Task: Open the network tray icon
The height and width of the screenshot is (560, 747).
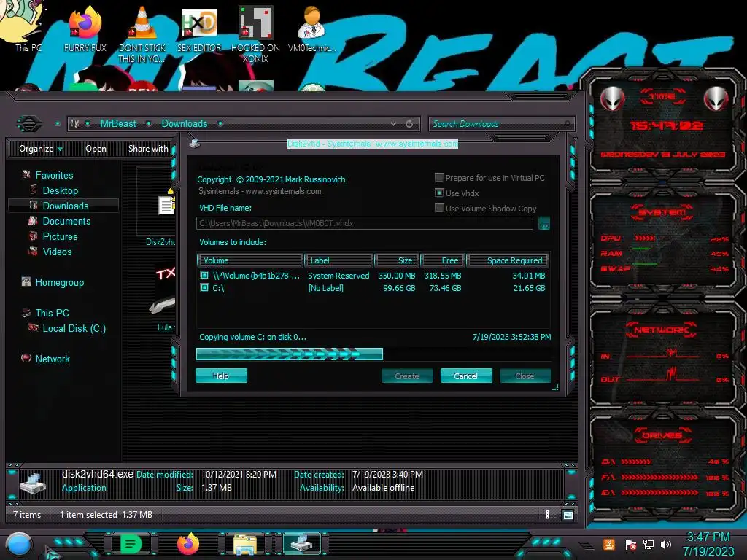Action: (649, 544)
